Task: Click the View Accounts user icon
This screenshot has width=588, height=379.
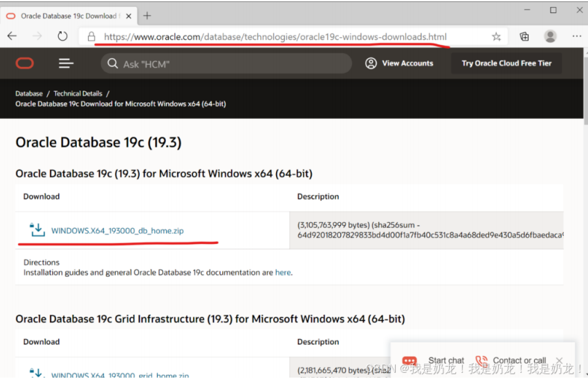Action: 371,64
